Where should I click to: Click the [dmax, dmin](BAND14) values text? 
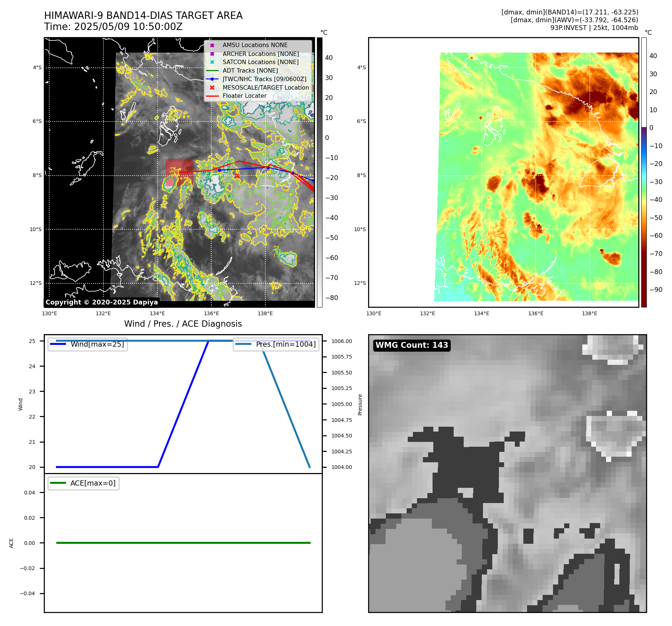[x=570, y=12]
